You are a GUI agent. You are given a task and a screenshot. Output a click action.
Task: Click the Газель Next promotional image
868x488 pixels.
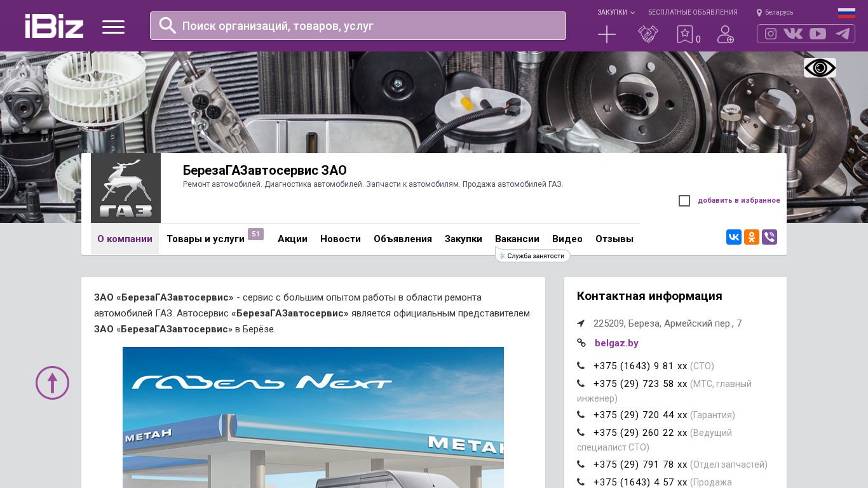click(x=313, y=417)
